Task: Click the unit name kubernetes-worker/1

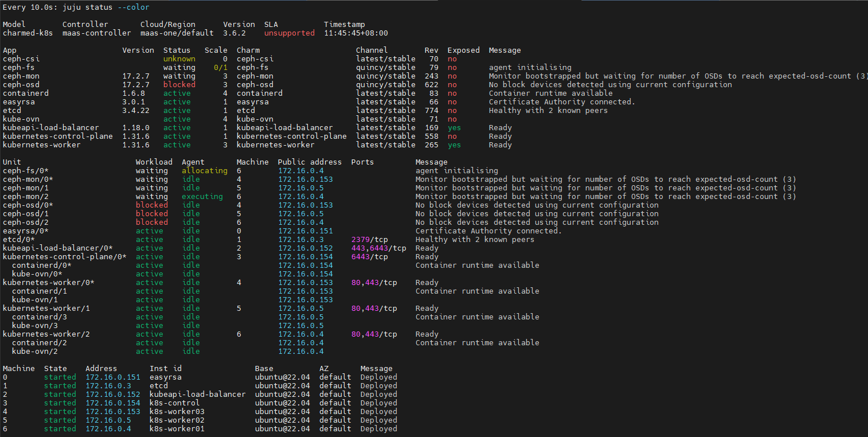Action: (x=46, y=308)
